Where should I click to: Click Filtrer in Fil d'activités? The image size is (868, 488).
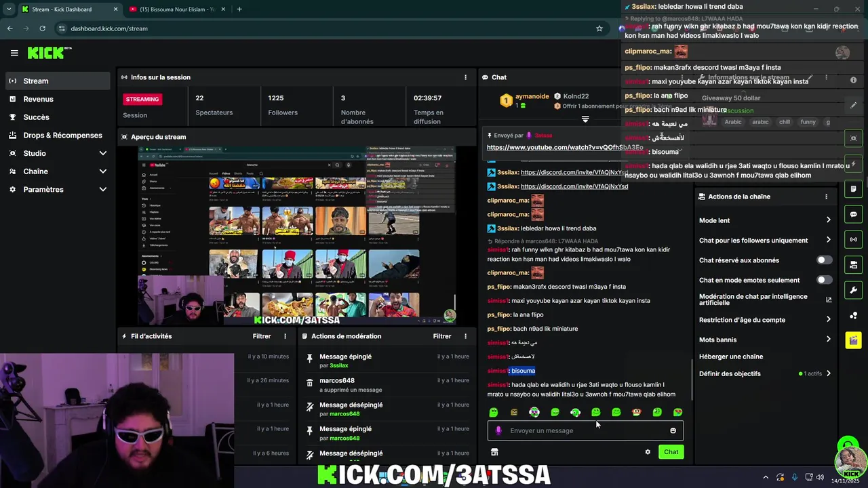[x=262, y=336]
